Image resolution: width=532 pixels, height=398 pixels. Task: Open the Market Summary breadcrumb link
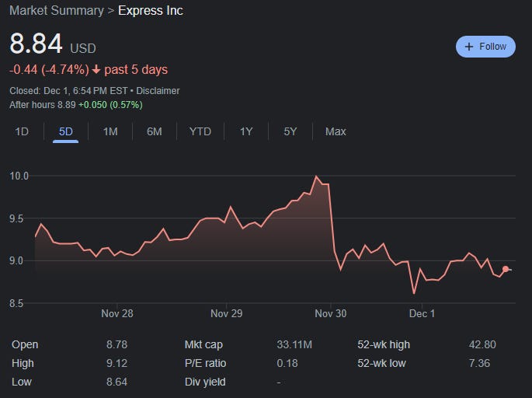[x=57, y=11]
